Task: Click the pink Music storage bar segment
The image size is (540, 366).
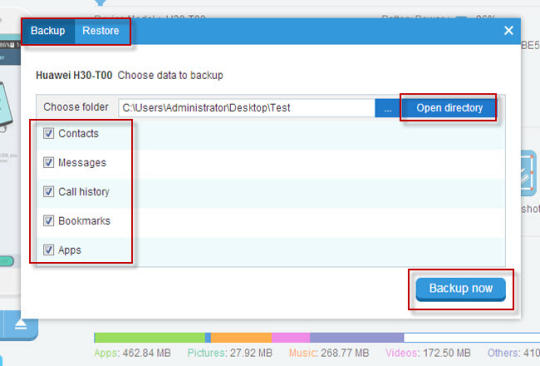Action: coord(291,338)
